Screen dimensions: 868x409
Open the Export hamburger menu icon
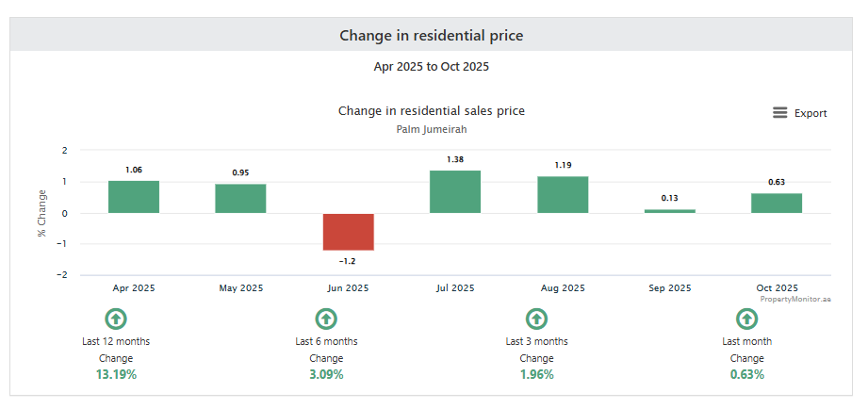point(779,113)
